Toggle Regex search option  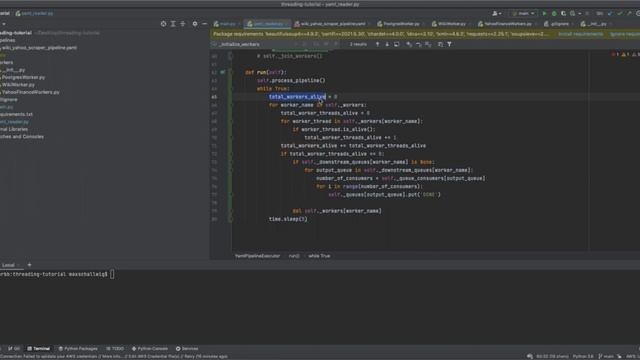point(336,44)
